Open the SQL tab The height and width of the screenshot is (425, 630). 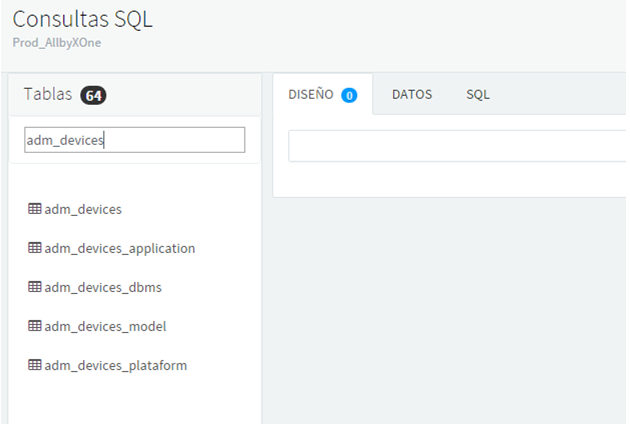coord(478,94)
